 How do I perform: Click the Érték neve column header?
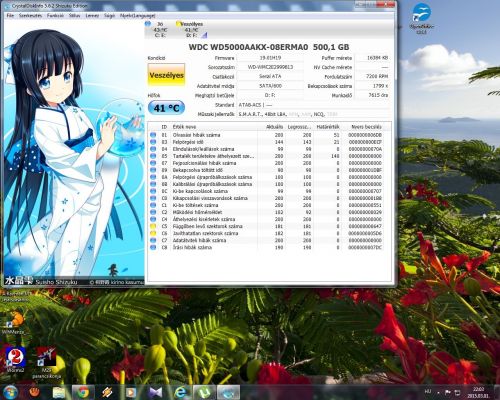click(214, 127)
